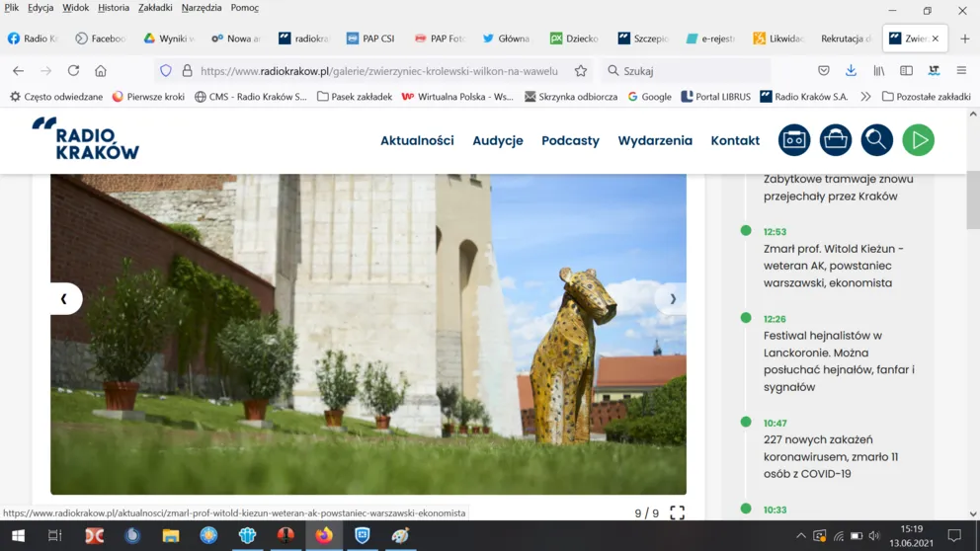980x551 pixels.
Task: Click the radiokrakow.pl URL address bar
Action: click(x=378, y=70)
